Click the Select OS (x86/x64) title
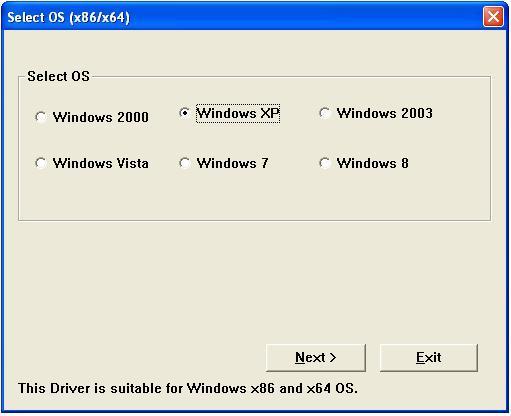Viewport: 511px width, 416px height. [68, 17]
